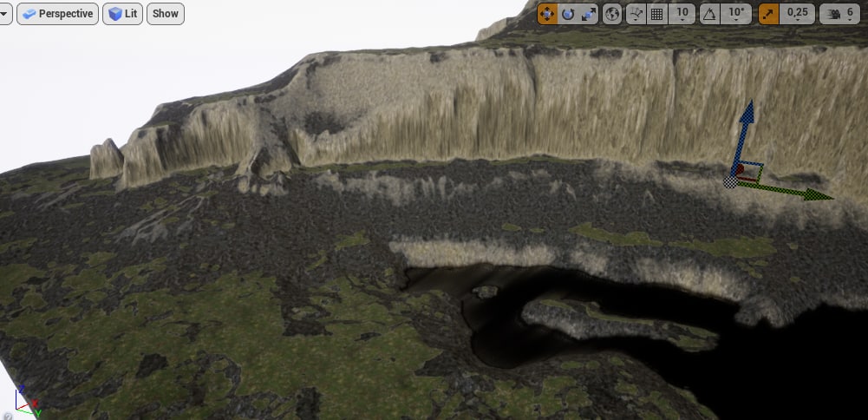Open camera speed 6 setting
The height and width of the screenshot is (420, 868).
click(x=839, y=14)
